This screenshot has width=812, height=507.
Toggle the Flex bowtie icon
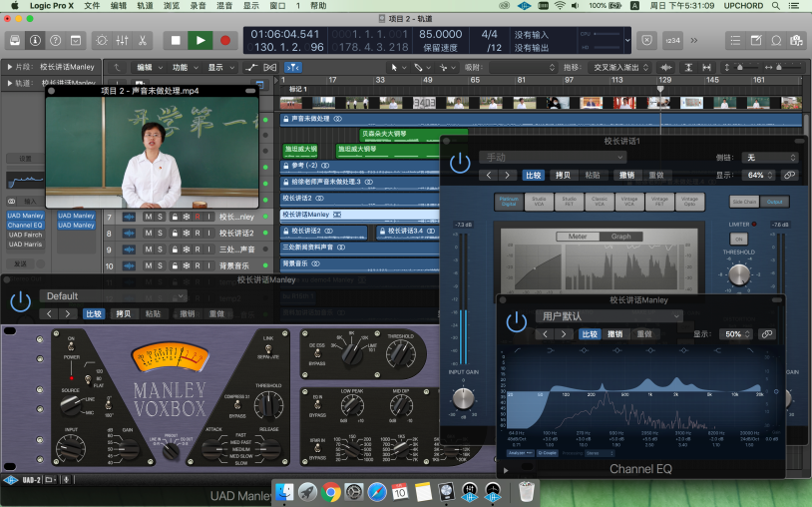pos(270,67)
